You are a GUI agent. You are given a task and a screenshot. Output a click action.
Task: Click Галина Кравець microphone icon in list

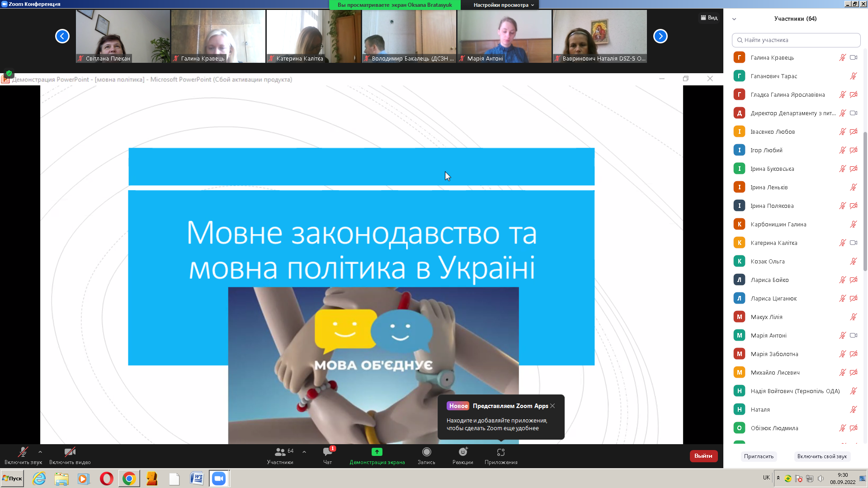[843, 58]
